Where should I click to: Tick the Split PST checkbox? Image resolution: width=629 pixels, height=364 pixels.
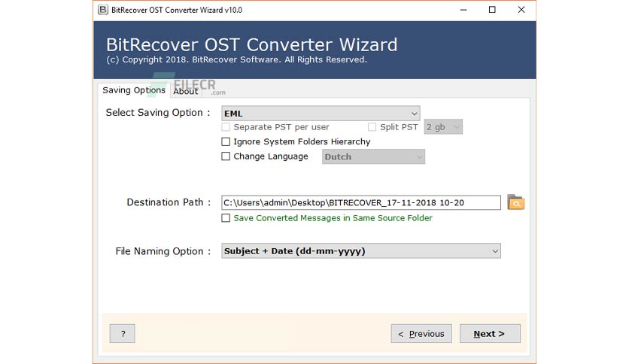point(372,127)
